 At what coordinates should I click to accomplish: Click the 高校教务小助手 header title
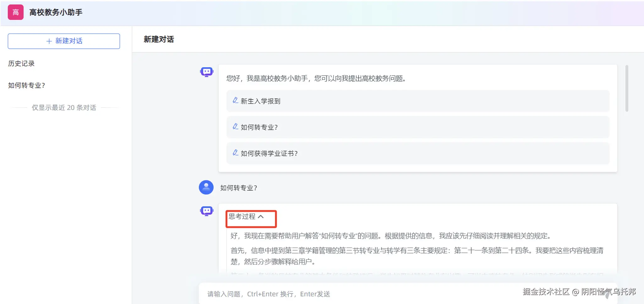(56, 12)
